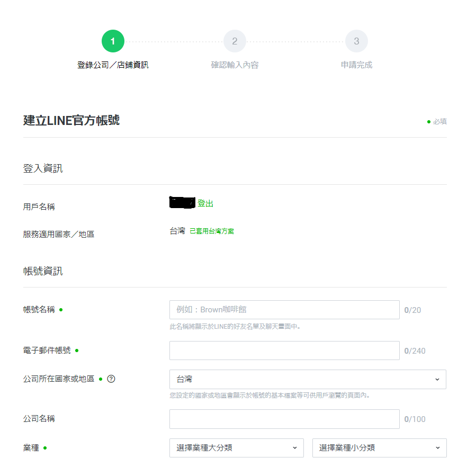Open the 台灣 country dropdown
Viewport: 476px width, 467px height.
coord(308,379)
